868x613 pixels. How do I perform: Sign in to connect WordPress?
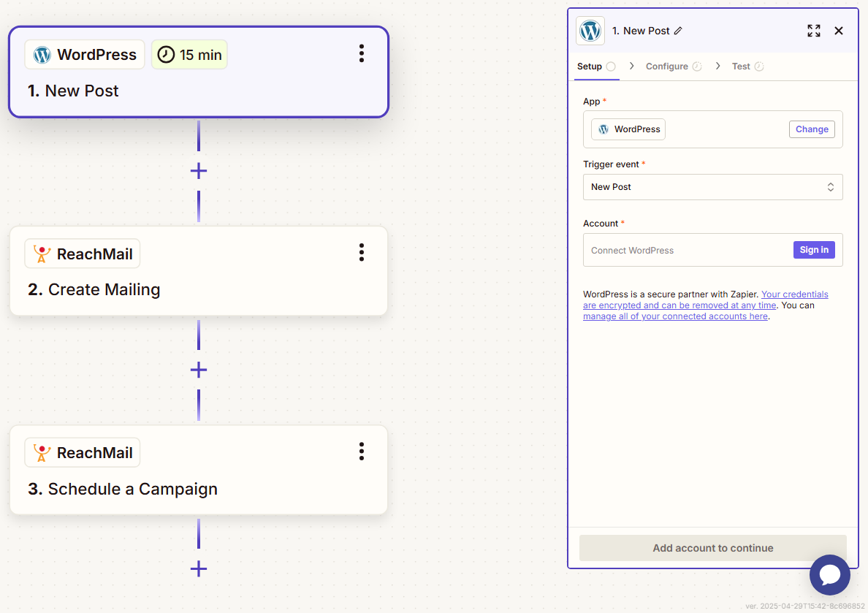point(814,250)
